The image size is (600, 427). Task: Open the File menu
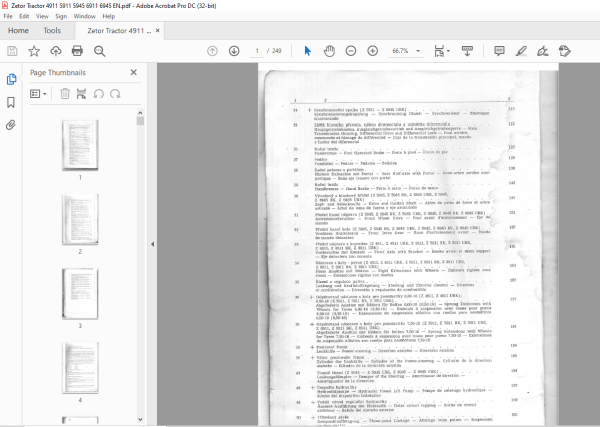8,16
